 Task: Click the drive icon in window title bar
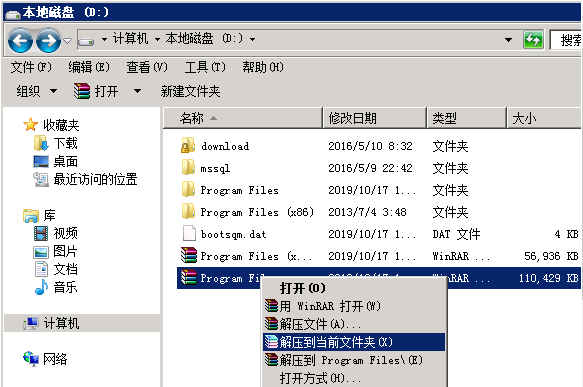[12, 14]
